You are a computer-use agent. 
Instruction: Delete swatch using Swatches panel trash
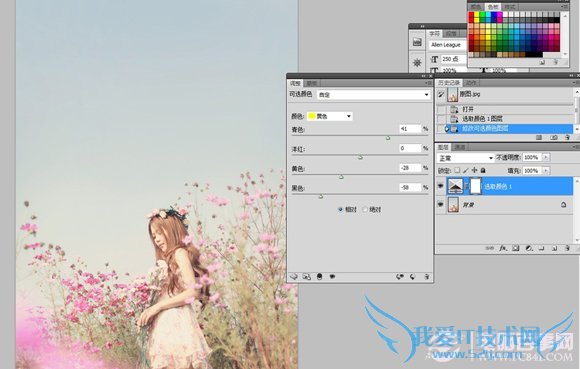click(x=555, y=62)
